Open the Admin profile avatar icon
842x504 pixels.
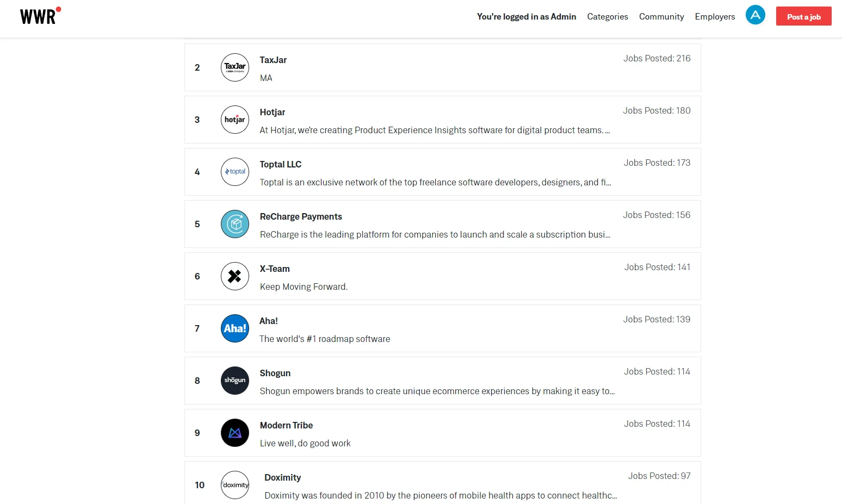pyautogui.click(x=755, y=15)
